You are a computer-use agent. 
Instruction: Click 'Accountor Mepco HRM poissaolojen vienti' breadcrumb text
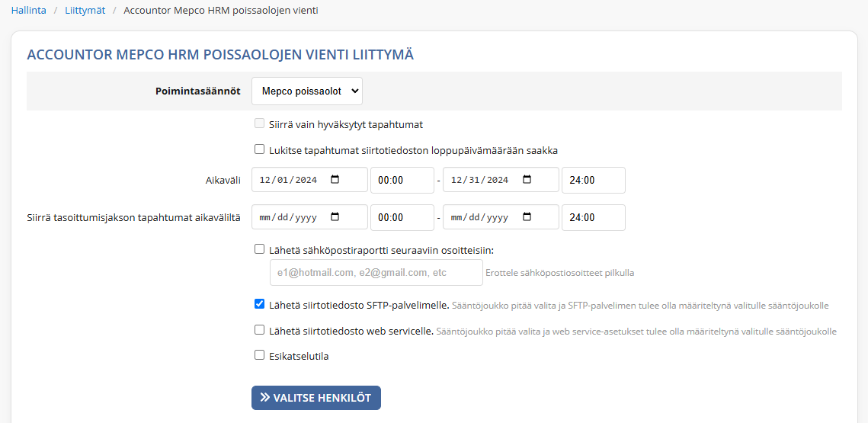point(221,10)
